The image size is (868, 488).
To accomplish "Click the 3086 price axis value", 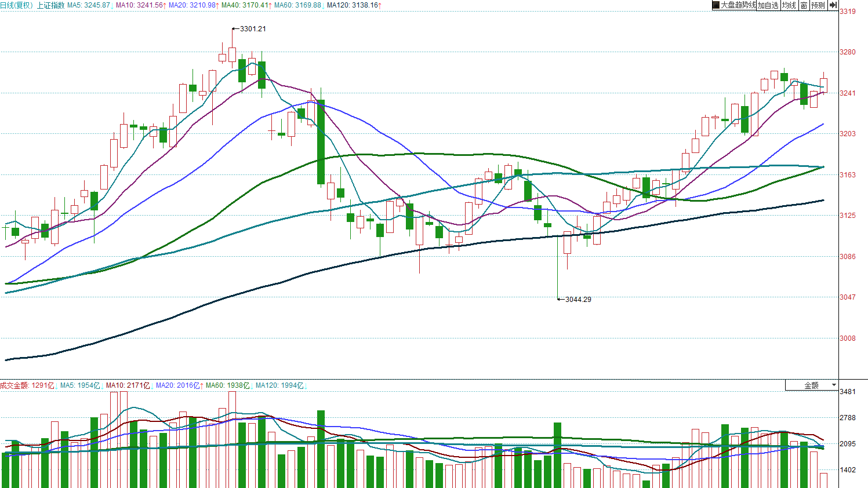I will [x=848, y=257].
